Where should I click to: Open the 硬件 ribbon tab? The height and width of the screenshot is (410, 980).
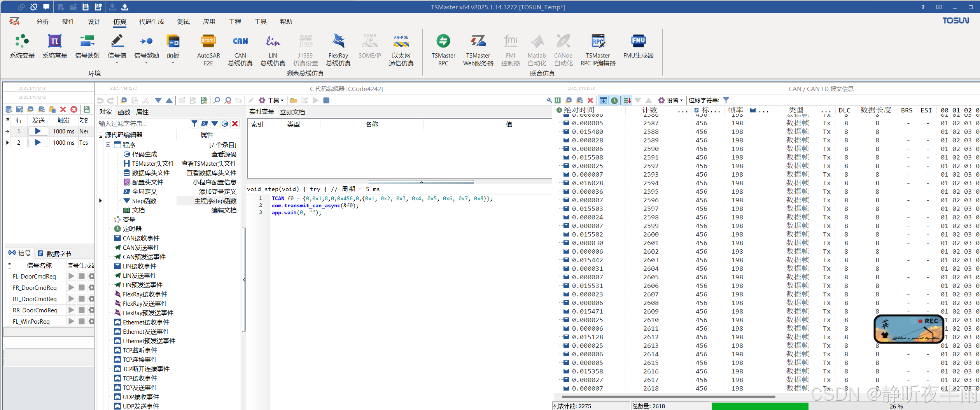pos(68,21)
